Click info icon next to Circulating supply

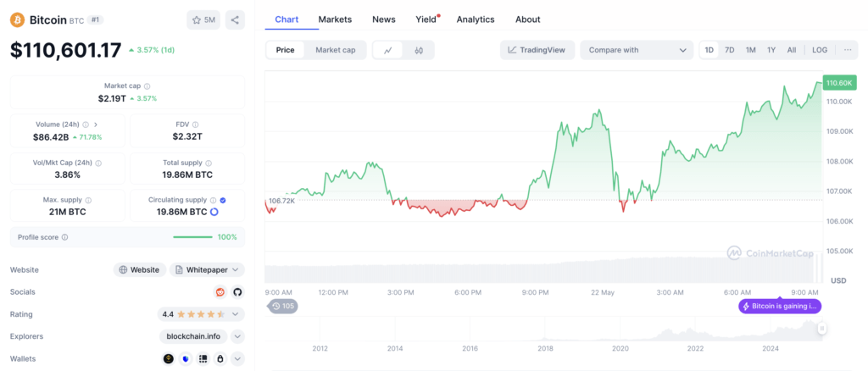point(213,200)
